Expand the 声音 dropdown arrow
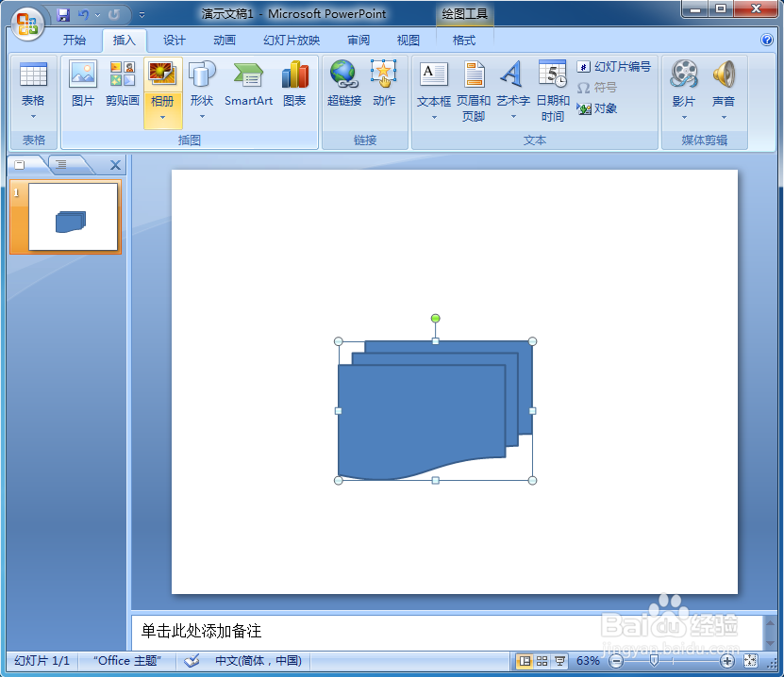The height and width of the screenshot is (677, 784). 724,118
